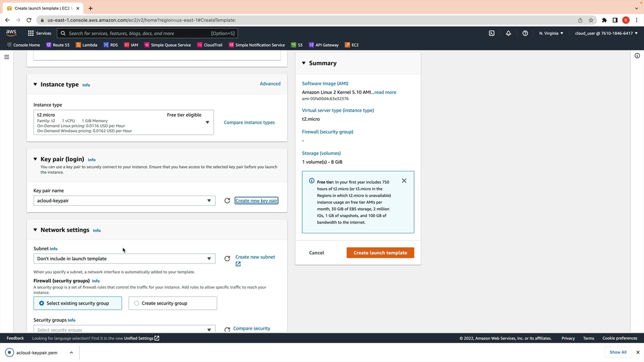Open S3 service shortcut
This screenshot has width=644, height=362.
pos(297,45)
